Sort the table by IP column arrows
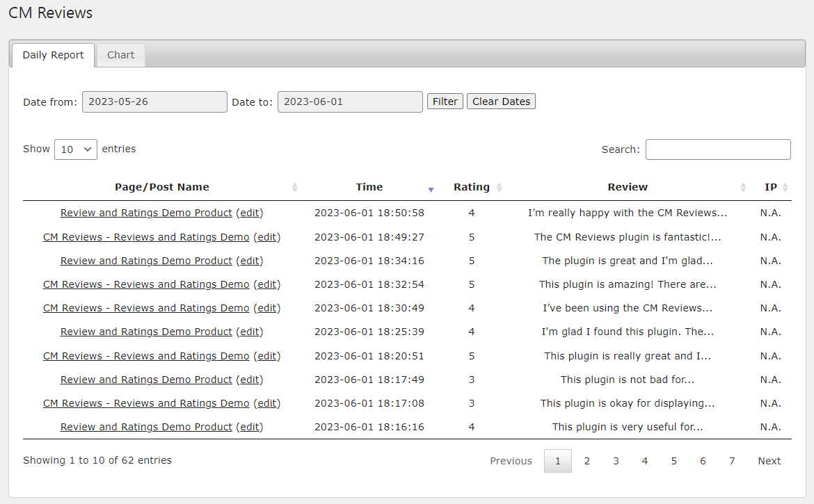 (x=785, y=187)
